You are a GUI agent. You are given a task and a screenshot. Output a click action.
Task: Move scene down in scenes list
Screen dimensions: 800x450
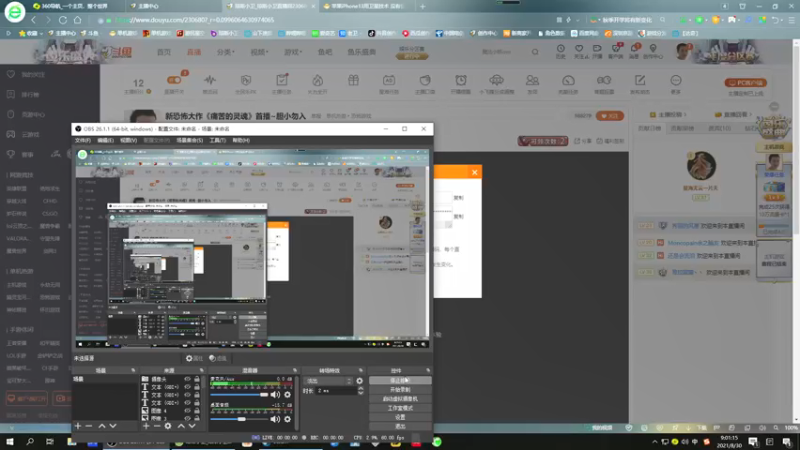113,426
